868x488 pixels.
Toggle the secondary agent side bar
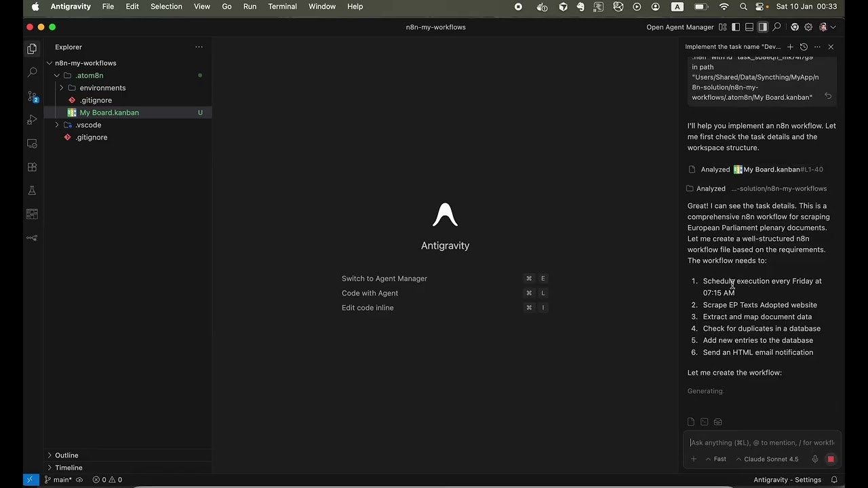pyautogui.click(x=762, y=27)
